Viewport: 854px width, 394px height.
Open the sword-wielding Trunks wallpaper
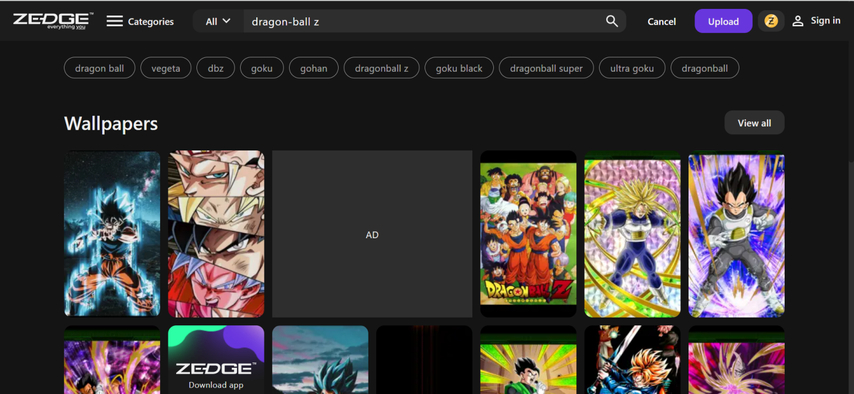[632, 360]
